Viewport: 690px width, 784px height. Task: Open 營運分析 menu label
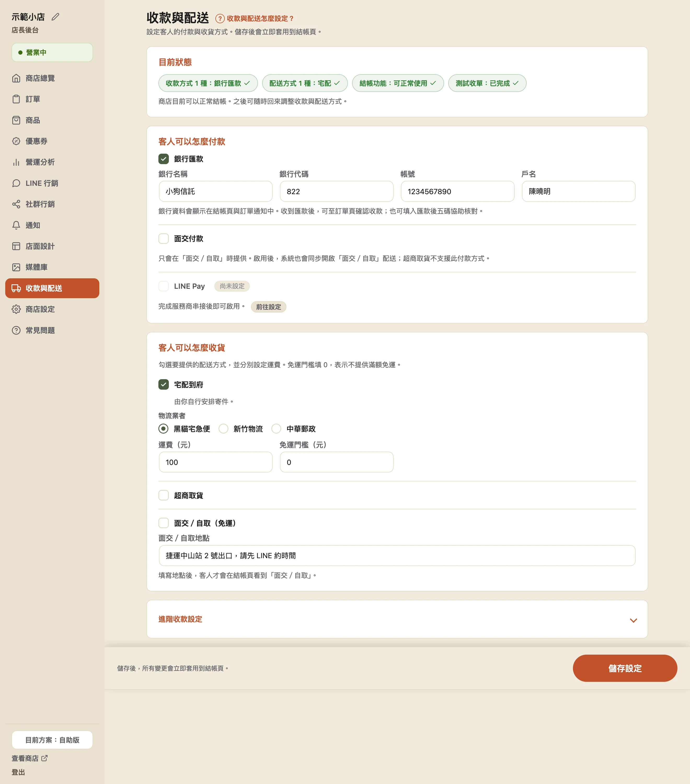tap(40, 162)
